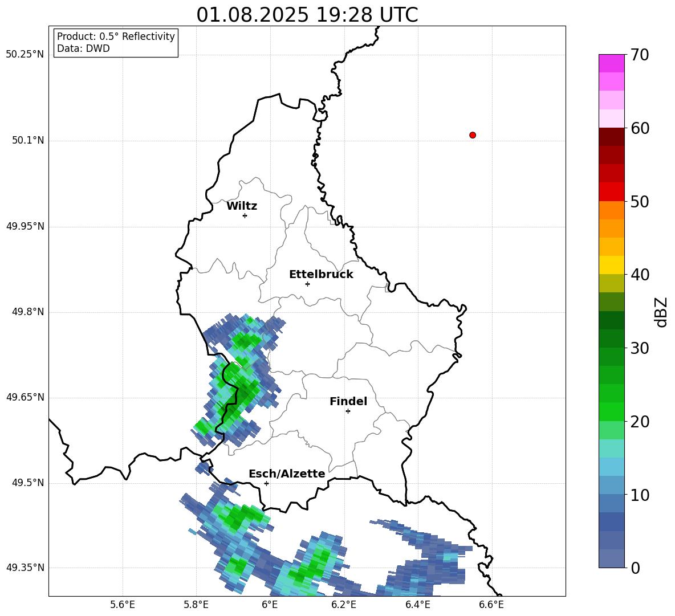Image resolution: width=675 pixels, height=616 pixels.
Task: Click the 0 value on colorbar
Action: tap(635, 568)
